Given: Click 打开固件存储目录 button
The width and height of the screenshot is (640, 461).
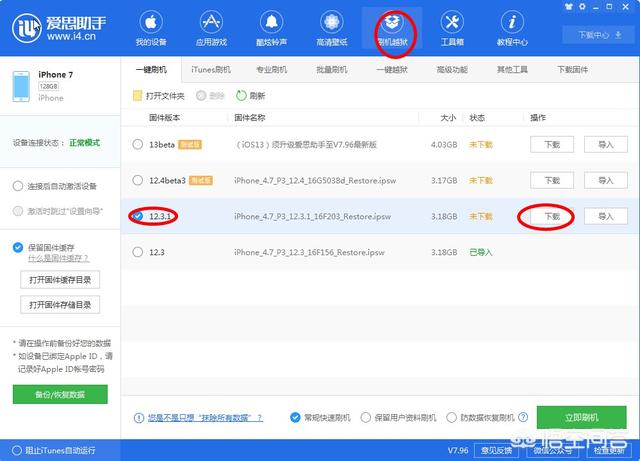Looking at the screenshot, I should (x=60, y=305).
